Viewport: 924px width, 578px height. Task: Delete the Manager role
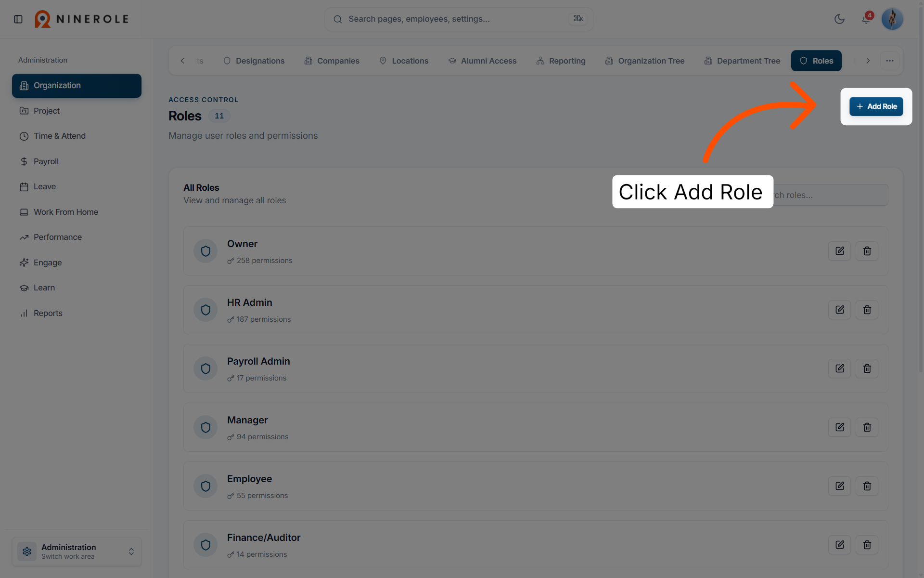(867, 427)
